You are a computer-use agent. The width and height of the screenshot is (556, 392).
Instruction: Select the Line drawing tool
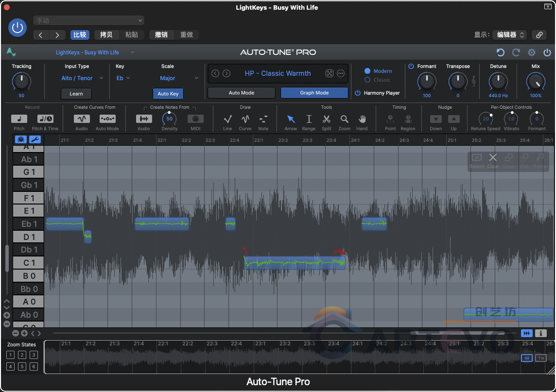click(x=227, y=120)
